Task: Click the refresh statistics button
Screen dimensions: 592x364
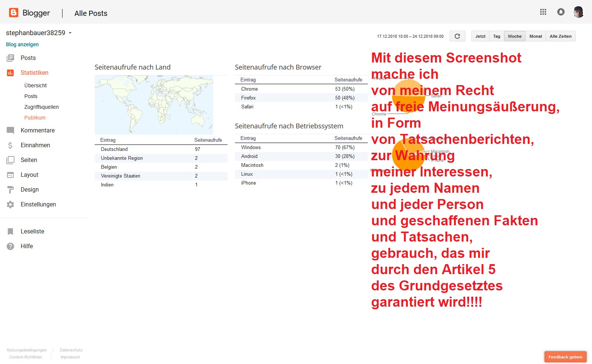Action: click(457, 36)
